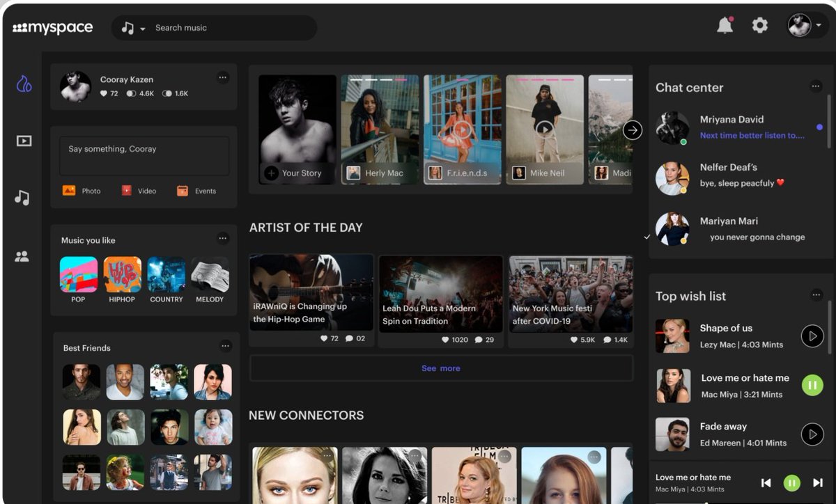The width and height of the screenshot is (836, 504).
Task: Open Herly Mac story
Action: [380, 129]
